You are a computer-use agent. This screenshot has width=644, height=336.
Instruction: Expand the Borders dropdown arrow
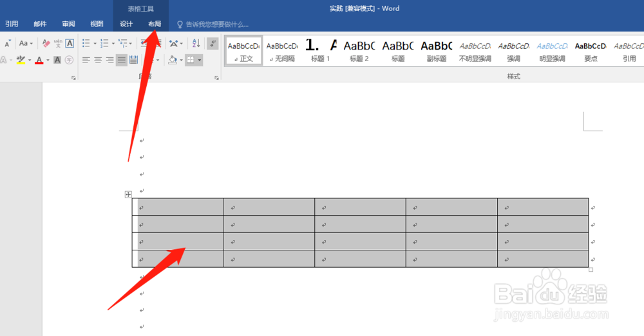click(200, 61)
